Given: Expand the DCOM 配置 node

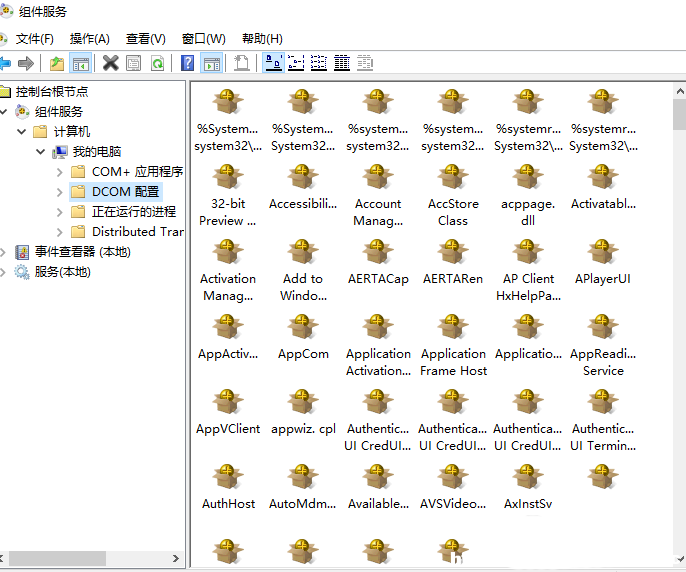Looking at the screenshot, I should [x=60, y=192].
